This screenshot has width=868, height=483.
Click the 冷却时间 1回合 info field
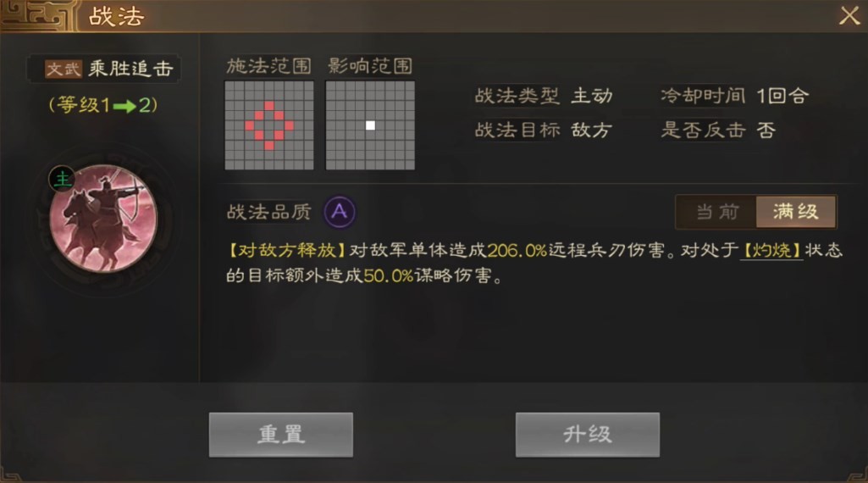[734, 96]
